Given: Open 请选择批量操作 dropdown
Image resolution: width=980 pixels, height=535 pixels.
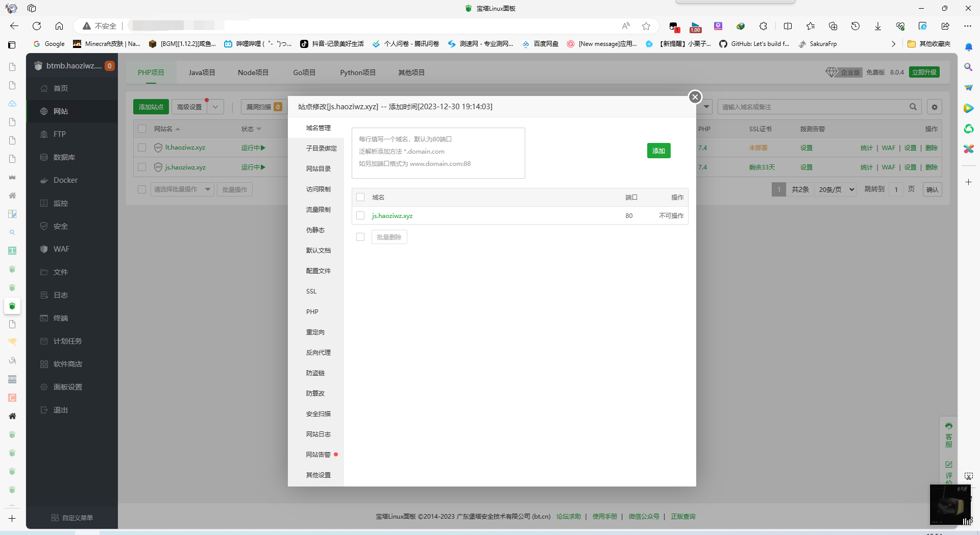Looking at the screenshot, I should [x=182, y=189].
